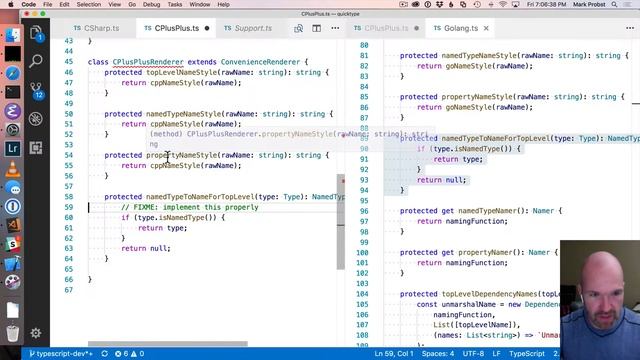Click line number 59 in left gutter
The height and width of the screenshot is (360, 640).
pyautogui.click(x=69, y=207)
